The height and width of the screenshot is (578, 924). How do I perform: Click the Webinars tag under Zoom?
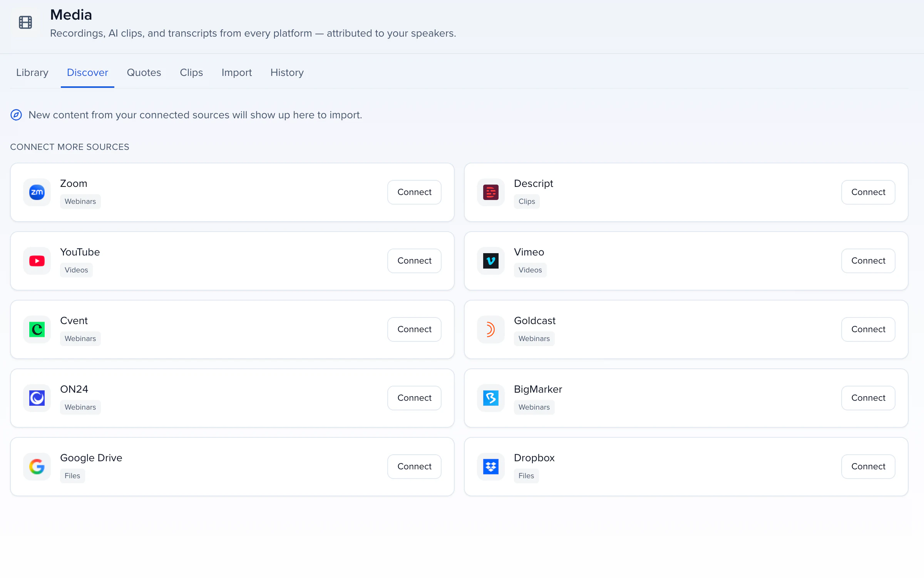click(x=80, y=202)
